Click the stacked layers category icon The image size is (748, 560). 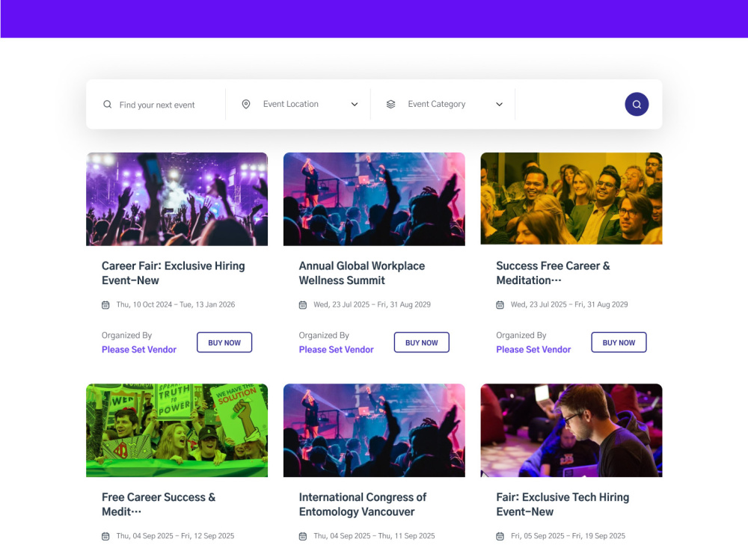point(390,104)
